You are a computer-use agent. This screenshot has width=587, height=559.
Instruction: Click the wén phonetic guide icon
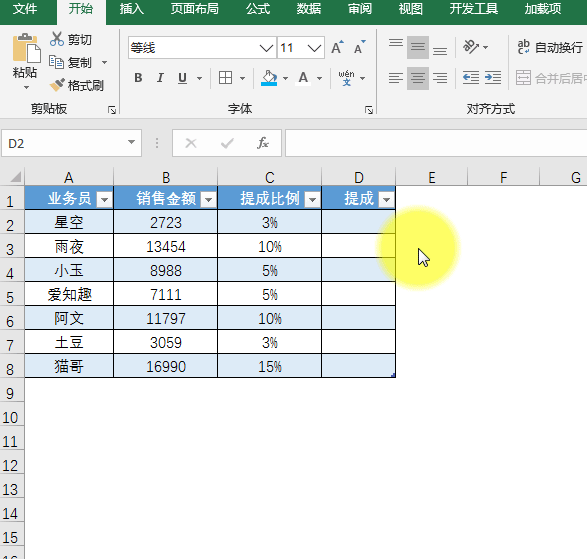pyautogui.click(x=346, y=78)
